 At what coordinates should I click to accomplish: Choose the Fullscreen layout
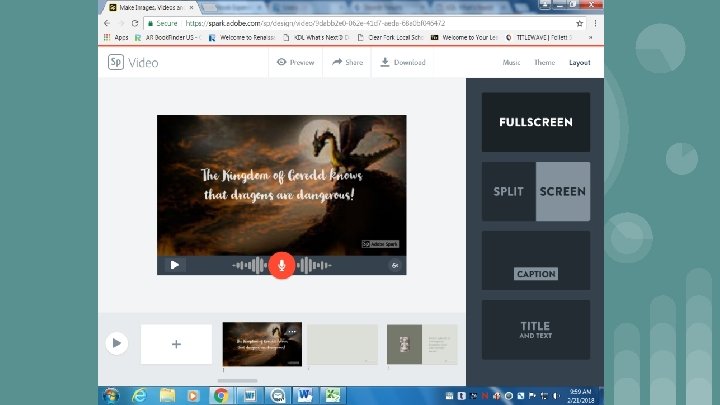(536, 122)
